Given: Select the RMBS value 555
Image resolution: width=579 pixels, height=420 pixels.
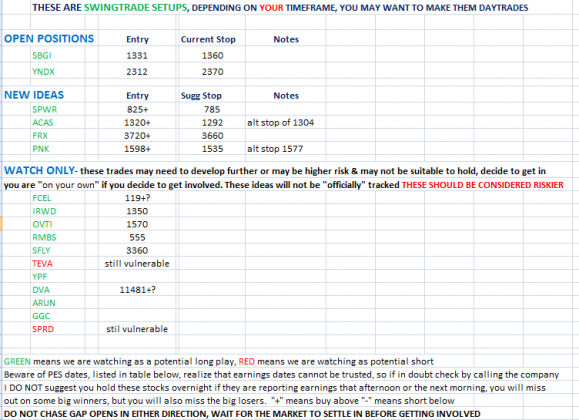Looking at the screenshot, I should (x=137, y=238).
